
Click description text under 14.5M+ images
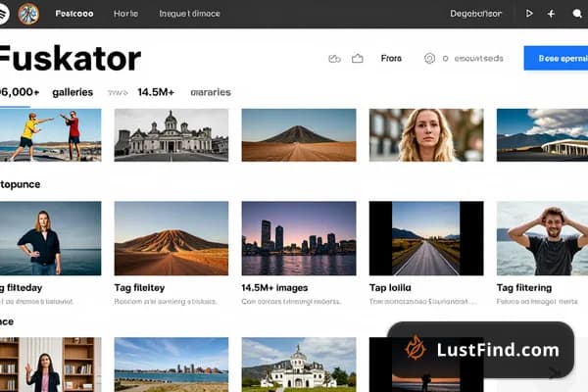click(x=291, y=301)
